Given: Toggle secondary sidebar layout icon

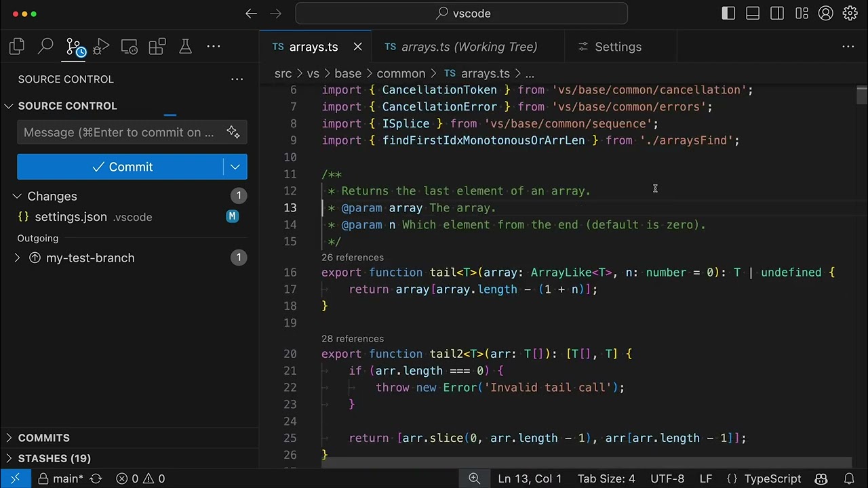Looking at the screenshot, I should click(777, 14).
